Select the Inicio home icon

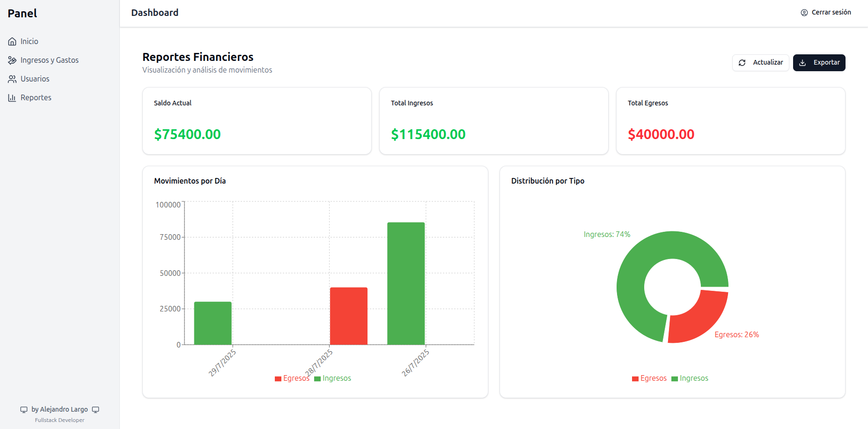[13, 41]
